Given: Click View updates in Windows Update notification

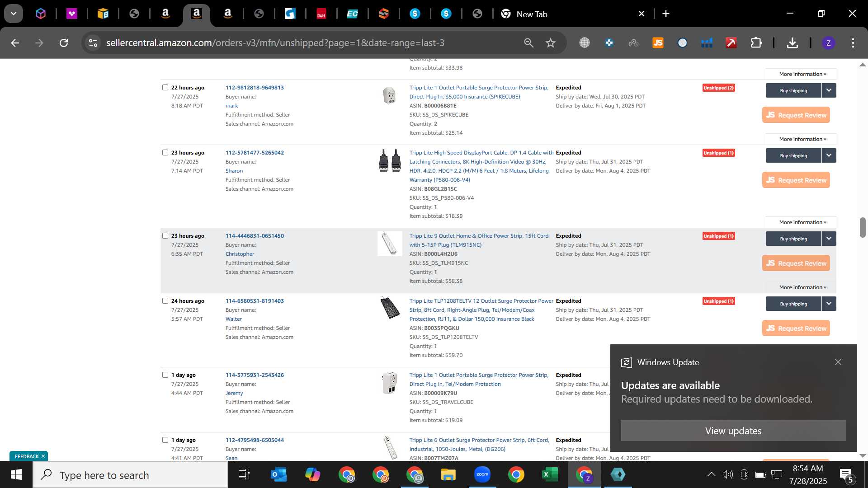Looking at the screenshot, I should pos(733,431).
